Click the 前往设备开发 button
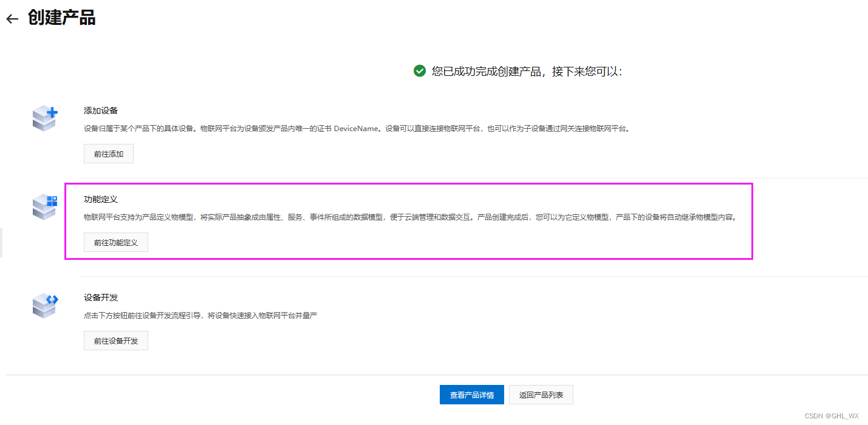 pos(115,341)
